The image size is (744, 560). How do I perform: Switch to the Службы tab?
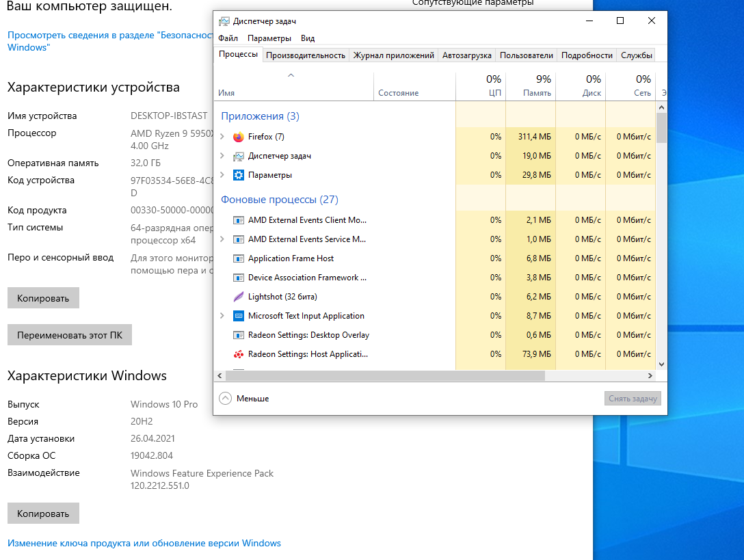[x=636, y=55]
